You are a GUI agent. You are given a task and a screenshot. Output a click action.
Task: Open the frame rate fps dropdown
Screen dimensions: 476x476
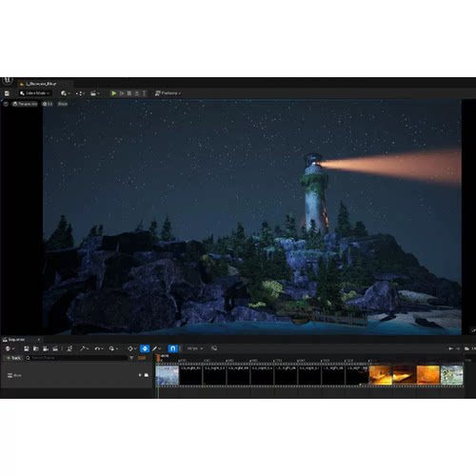(x=195, y=348)
